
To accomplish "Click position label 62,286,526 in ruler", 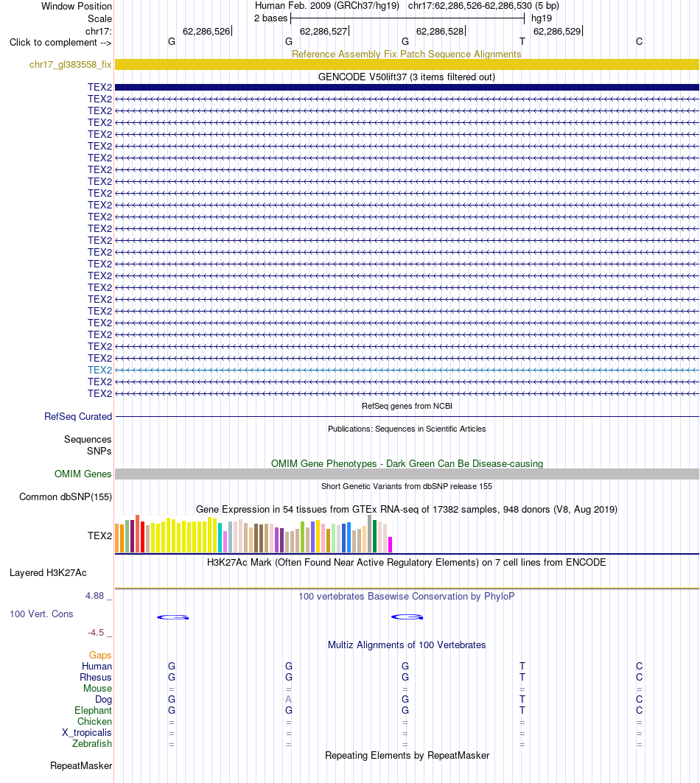I will pyautogui.click(x=206, y=31).
